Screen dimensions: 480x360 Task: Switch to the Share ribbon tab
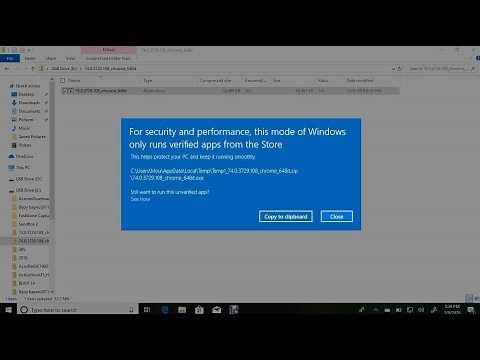pos(51,58)
